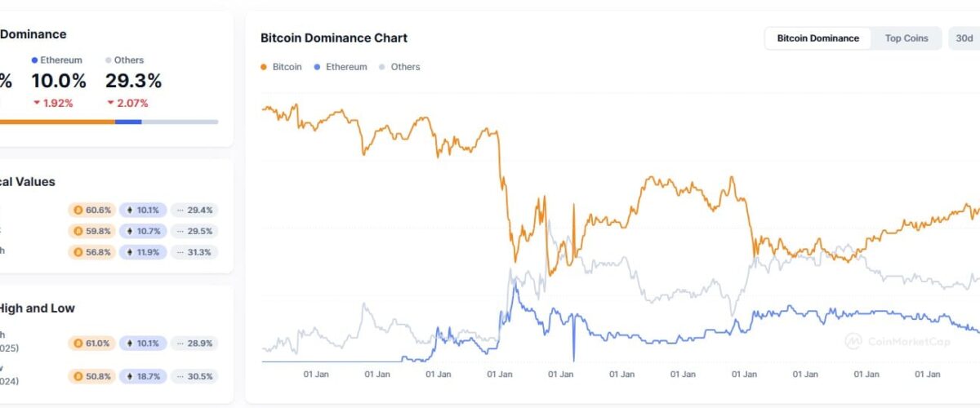Click the Others 29.3% dominance value
Image resolution: width=980 pixels, height=408 pixels.
point(133,81)
